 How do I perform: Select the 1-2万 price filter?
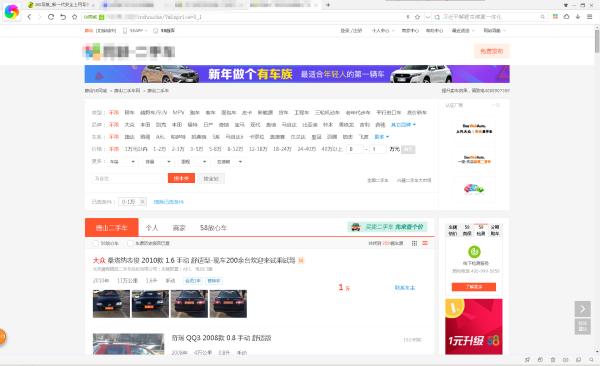160,149
